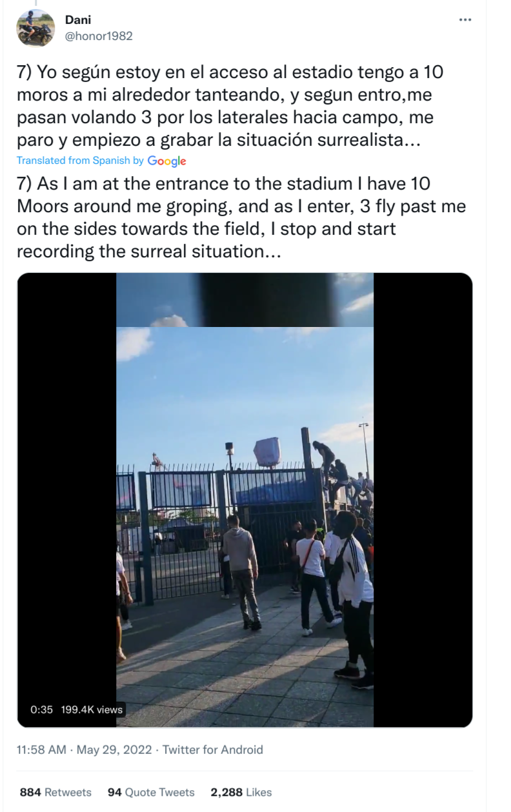Click the Google logo in translation credit
Image resolution: width=511 pixels, height=812 pixels.
166,161
